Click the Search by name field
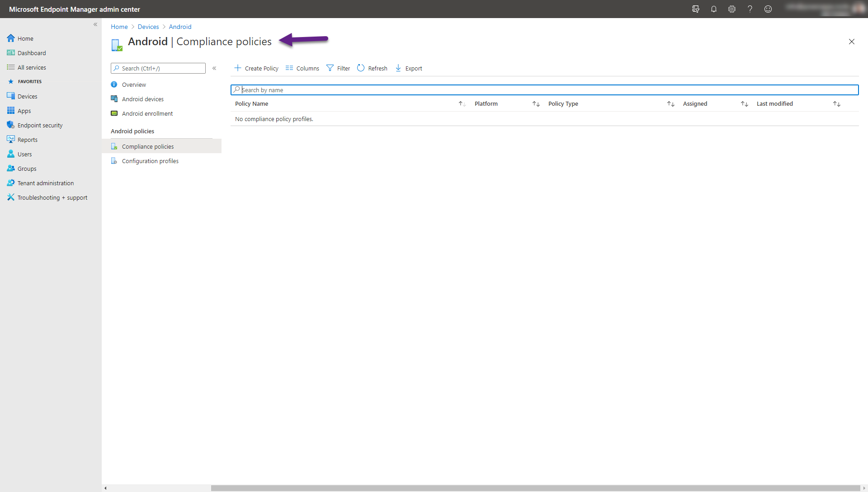Viewport: 868px width, 492px height. pos(544,90)
